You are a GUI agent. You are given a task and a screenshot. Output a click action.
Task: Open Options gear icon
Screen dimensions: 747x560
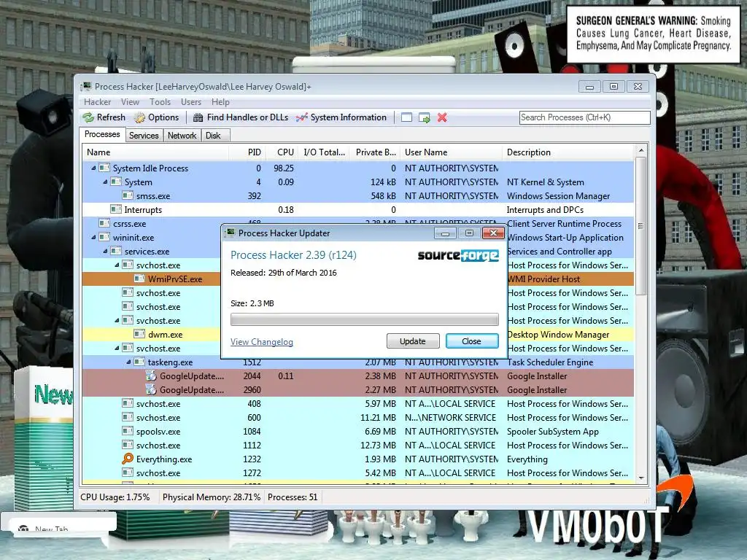click(x=139, y=117)
